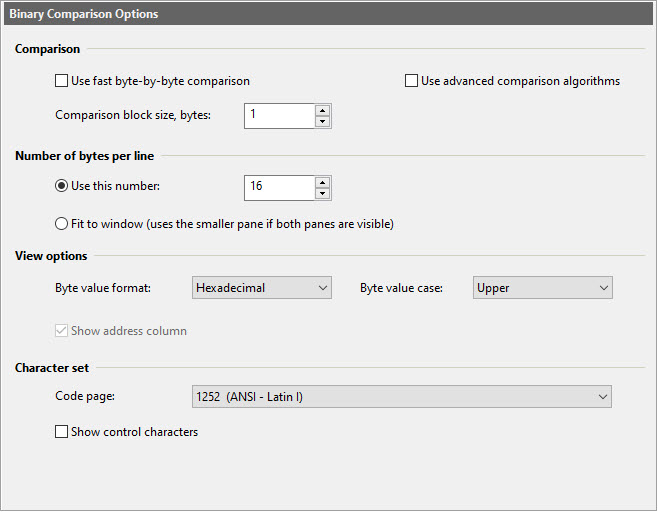Tick the Use advanced comparison algorithms checkbox

click(x=411, y=81)
